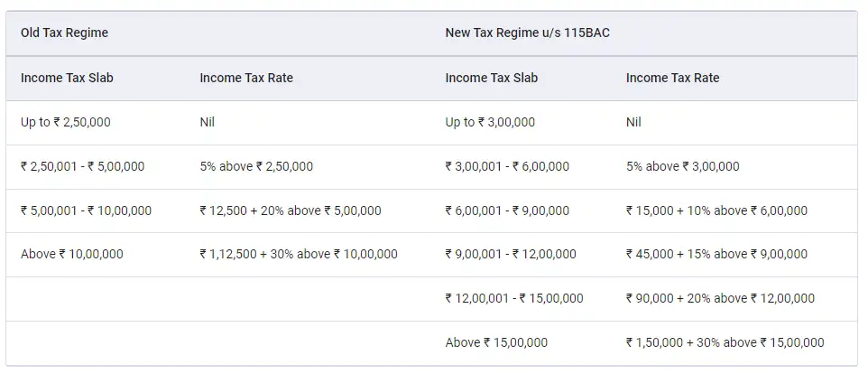This screenshot has height=374, width=868.
Task: Select the "₹ 5,00,001 - ₹ 10,00,000" slab cell
Action: 86,210
